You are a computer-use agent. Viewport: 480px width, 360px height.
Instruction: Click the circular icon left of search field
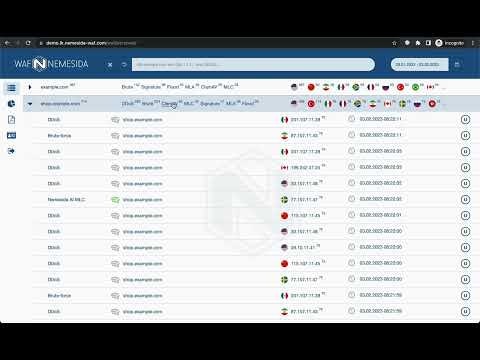(x=124, y=65)
